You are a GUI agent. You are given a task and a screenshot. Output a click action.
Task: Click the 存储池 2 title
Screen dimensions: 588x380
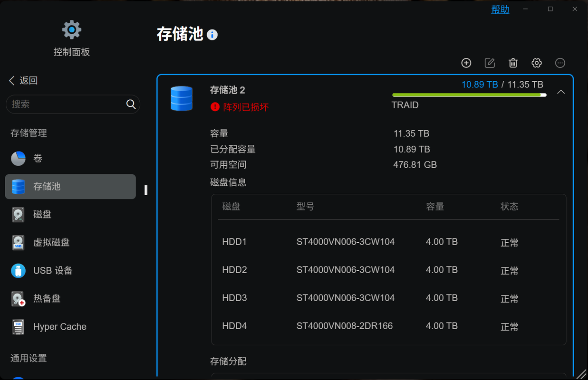pos(228,90)
